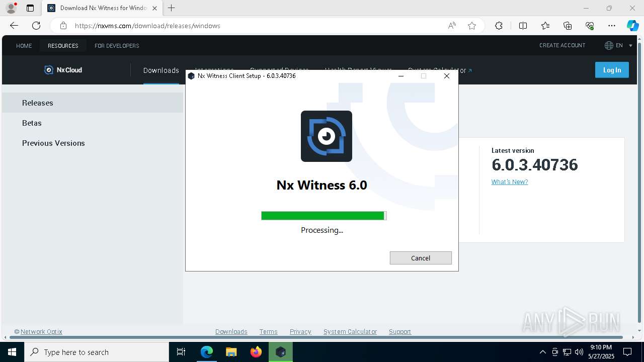The image size is (644, 362).
Task: Open the Collections icon
Action: [568, 26]
